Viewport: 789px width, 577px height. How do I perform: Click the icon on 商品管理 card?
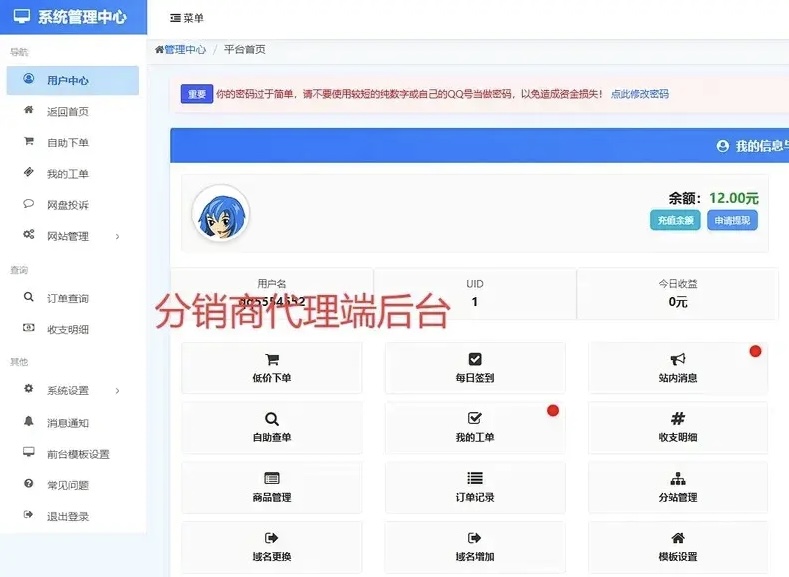point(272,478)
